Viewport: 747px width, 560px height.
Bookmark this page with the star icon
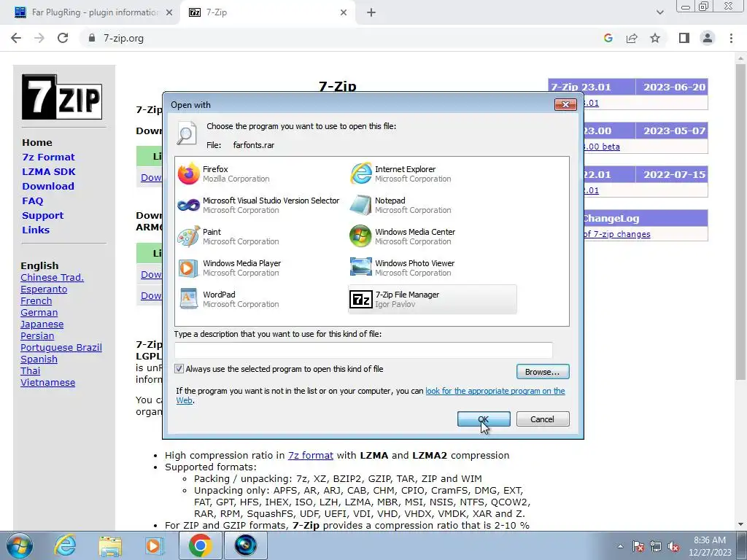(655, 38)
